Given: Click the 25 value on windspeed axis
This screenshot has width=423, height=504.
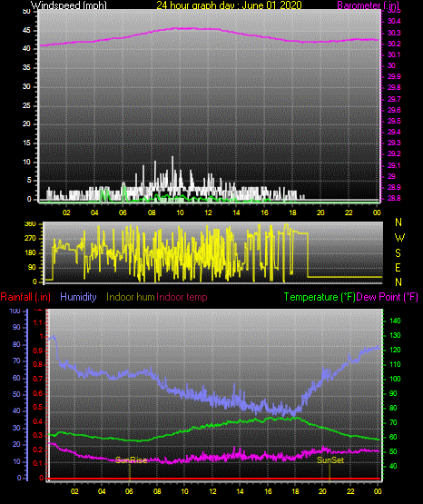Looking at the screenshot, I should [26, 105].
